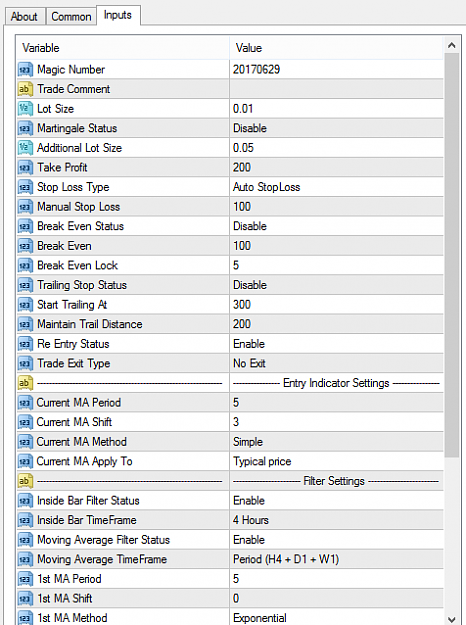Click the Inside Bar Filter Status icon
Viewport: 466px width, 625px height.
tap(25, 501)
